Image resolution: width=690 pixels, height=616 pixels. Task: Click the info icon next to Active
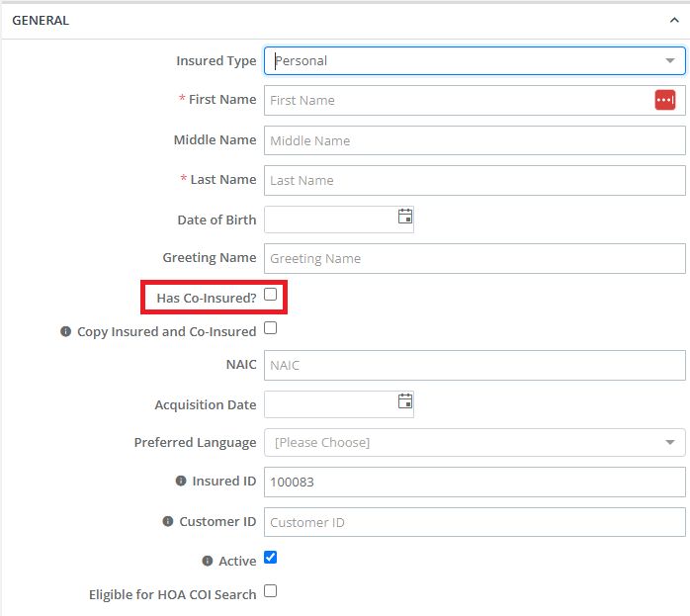208,561
